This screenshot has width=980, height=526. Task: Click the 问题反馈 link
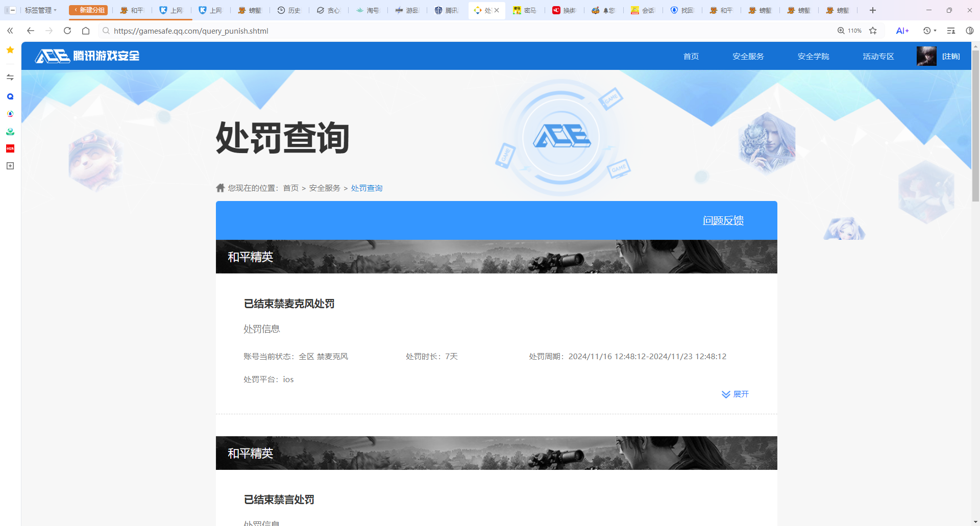tap(723, 220)
